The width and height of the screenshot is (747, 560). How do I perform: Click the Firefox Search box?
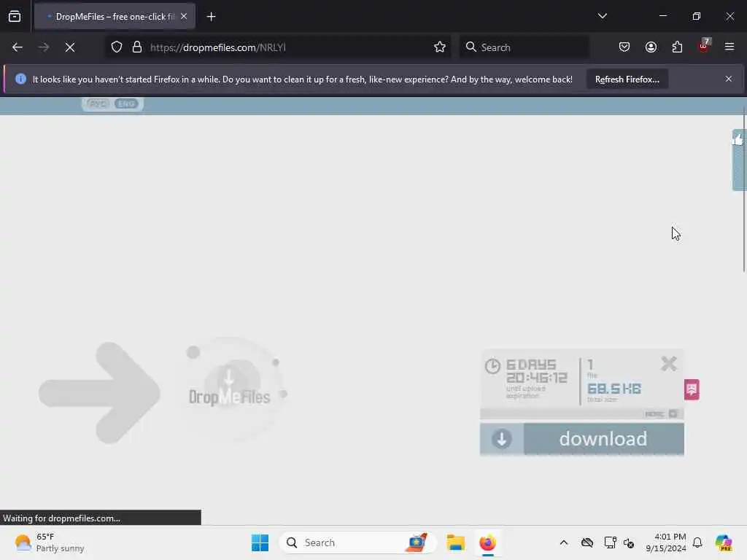(x=524, y=47)
